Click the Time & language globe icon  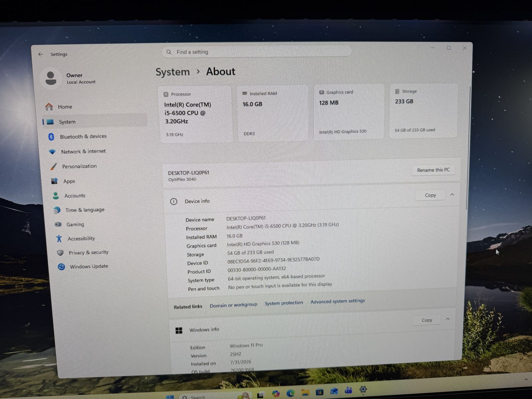57,210
